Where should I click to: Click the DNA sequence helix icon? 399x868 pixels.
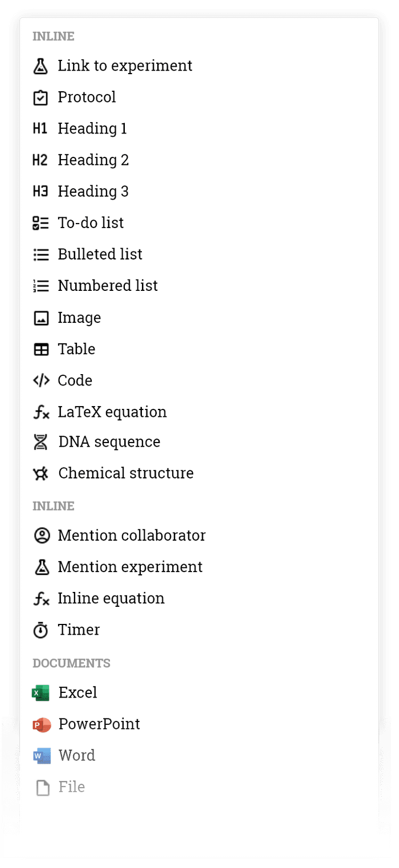40,442
